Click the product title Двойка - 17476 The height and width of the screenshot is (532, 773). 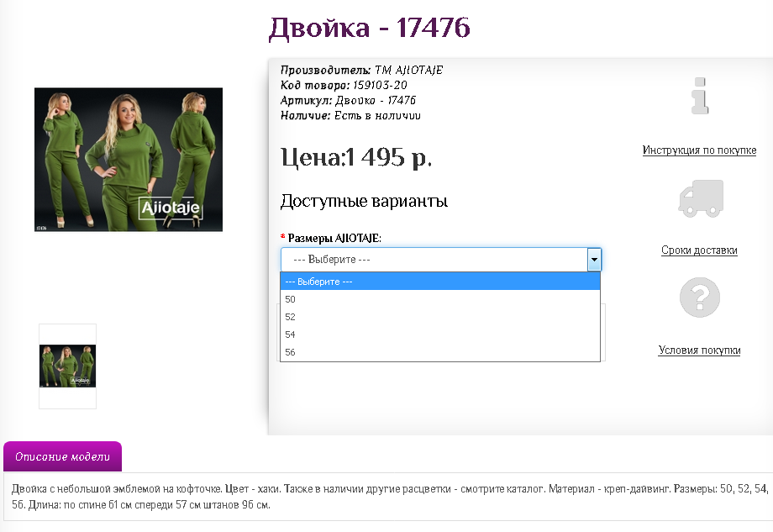[x=369, y=28]
